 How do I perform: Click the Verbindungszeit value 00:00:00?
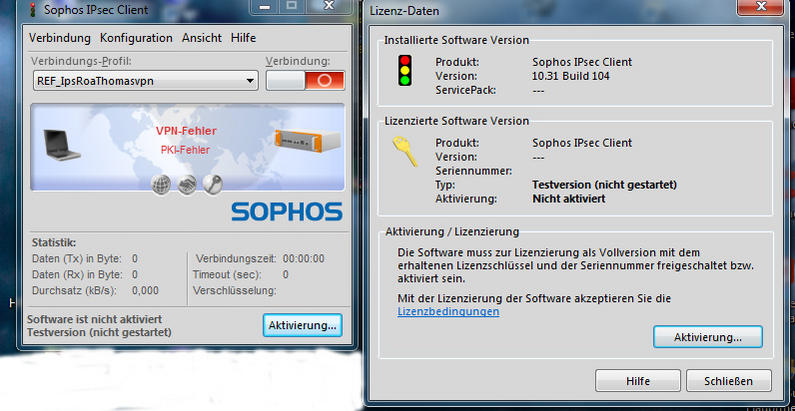pos(304,259)
